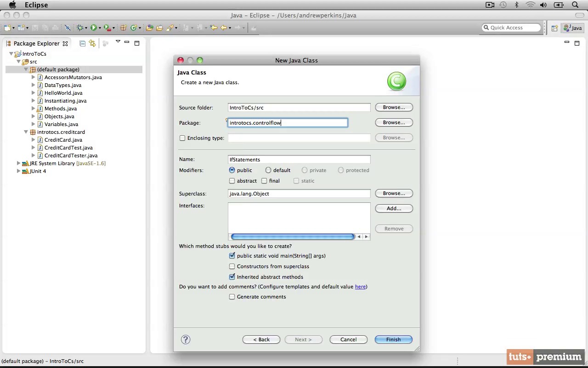Open the Eclipse application menu
Image resolution: width=588 pixels, height=368 pixels.
pos(36,5)
